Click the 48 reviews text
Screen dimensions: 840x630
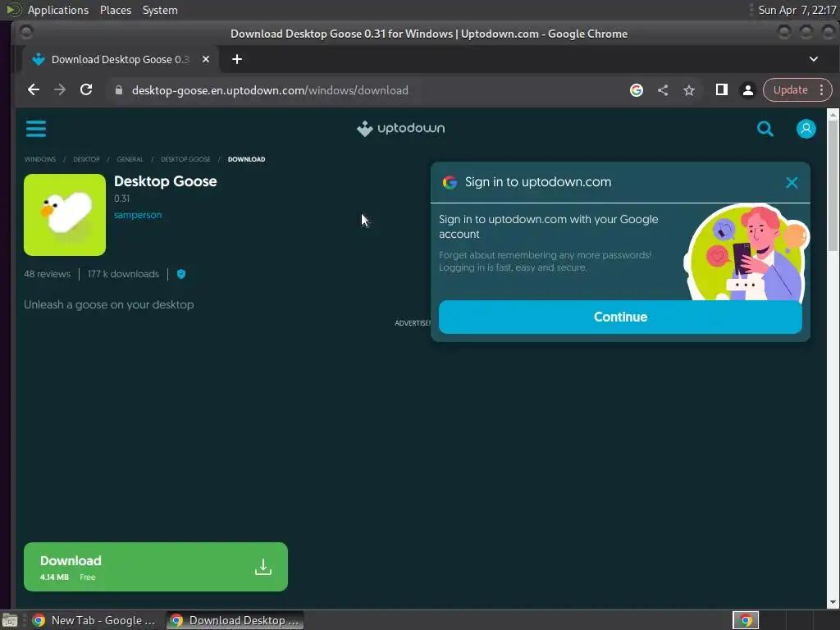47,274
